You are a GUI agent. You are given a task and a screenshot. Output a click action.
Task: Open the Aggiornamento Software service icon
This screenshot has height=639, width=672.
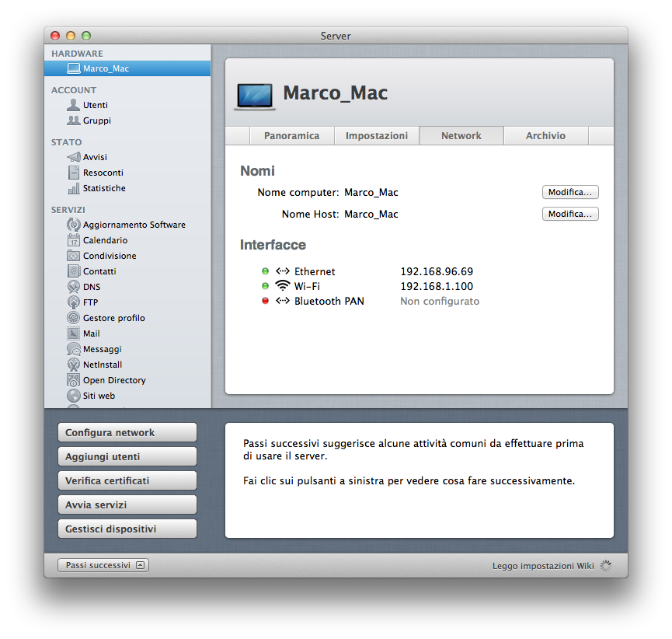click(x=73, y=225)
